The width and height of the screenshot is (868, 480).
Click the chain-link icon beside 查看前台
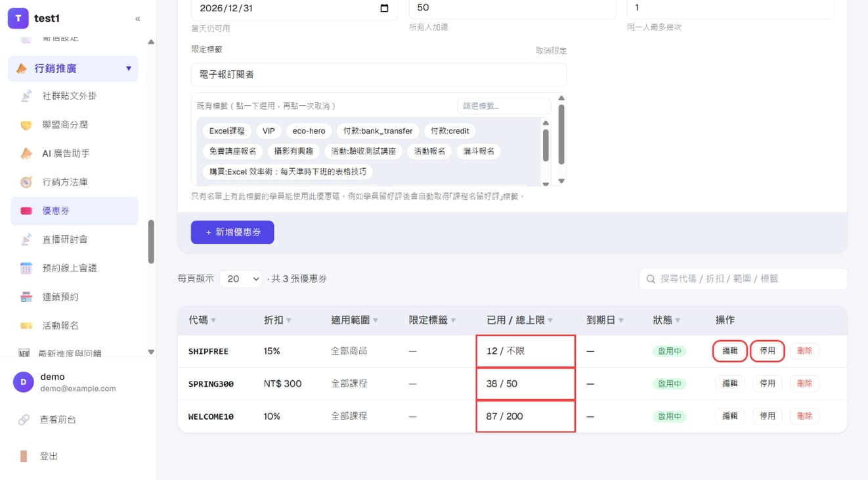[x=24, y=420]
